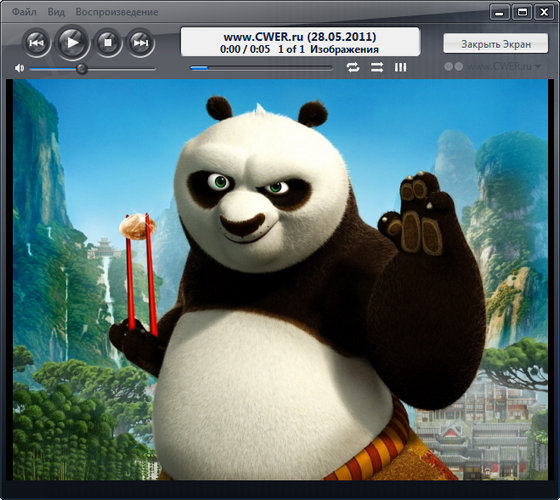Screen dimensions: 560x500
Task: Toggle repeat mode with the loop arrows icon
Action: [353, 67]
